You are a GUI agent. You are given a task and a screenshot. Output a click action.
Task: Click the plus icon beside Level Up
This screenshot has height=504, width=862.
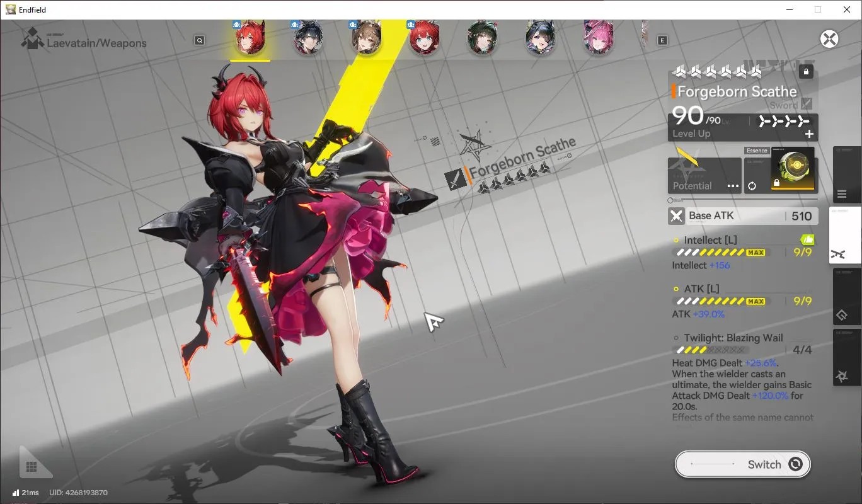[809, 134]
